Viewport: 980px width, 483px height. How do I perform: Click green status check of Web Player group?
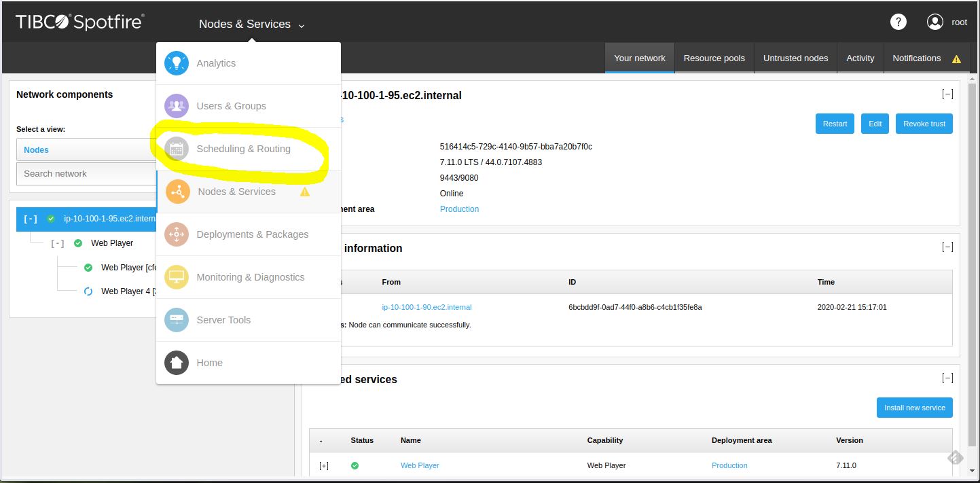(x=78, y=243)
